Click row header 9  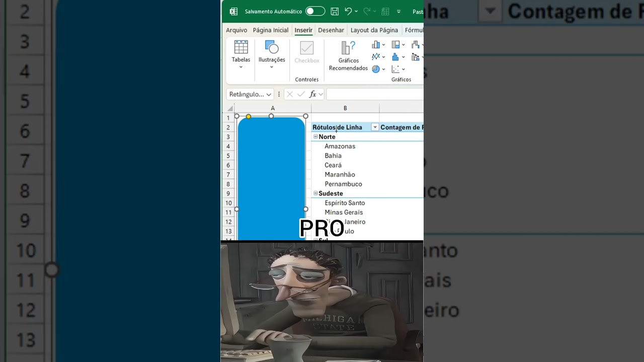(x=228, y=194)
